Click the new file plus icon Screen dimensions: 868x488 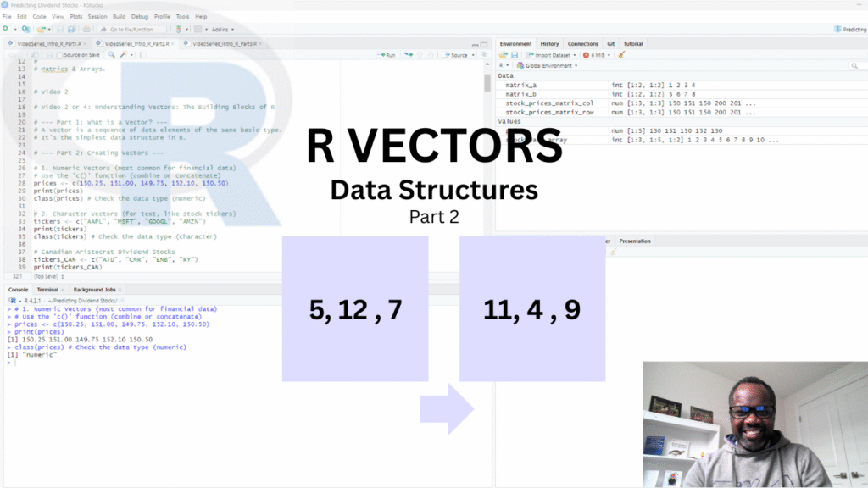(6, 29)
